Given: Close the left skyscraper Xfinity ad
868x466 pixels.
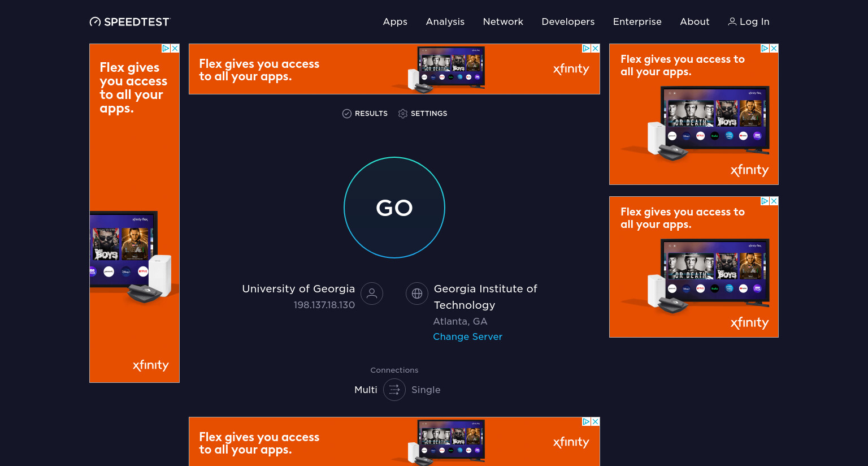Looking at the screenshot, I should (x=175, y=49).
